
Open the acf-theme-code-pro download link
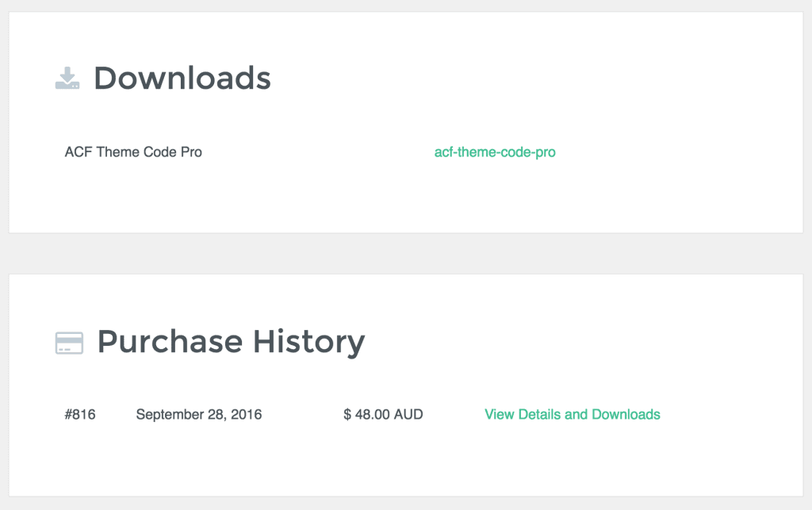[x=495, y=152]
